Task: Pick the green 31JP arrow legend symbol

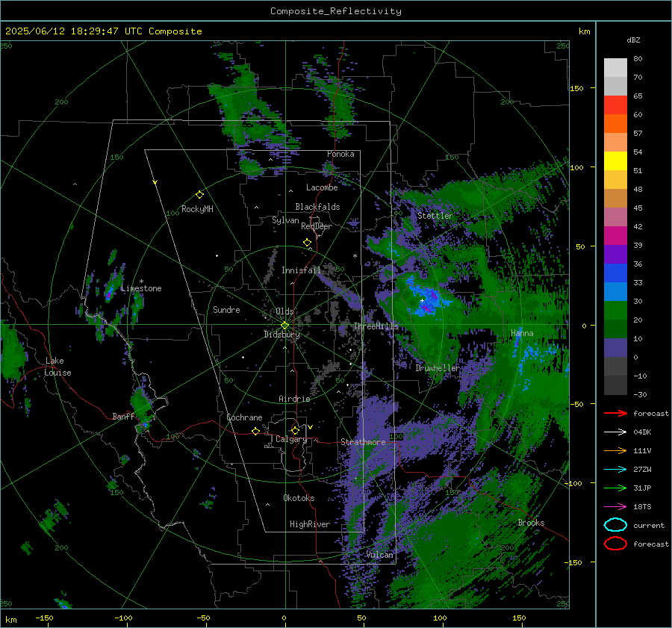Action: pos(615,488)
